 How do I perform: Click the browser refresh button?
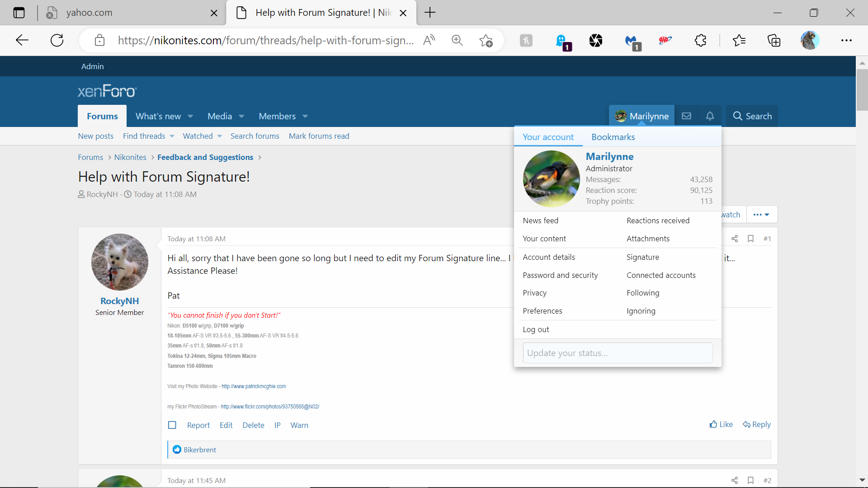(x=57, y=40)
